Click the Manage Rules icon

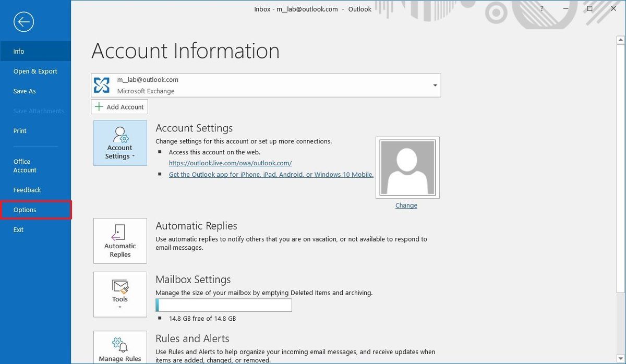click(x=120, y=344)
